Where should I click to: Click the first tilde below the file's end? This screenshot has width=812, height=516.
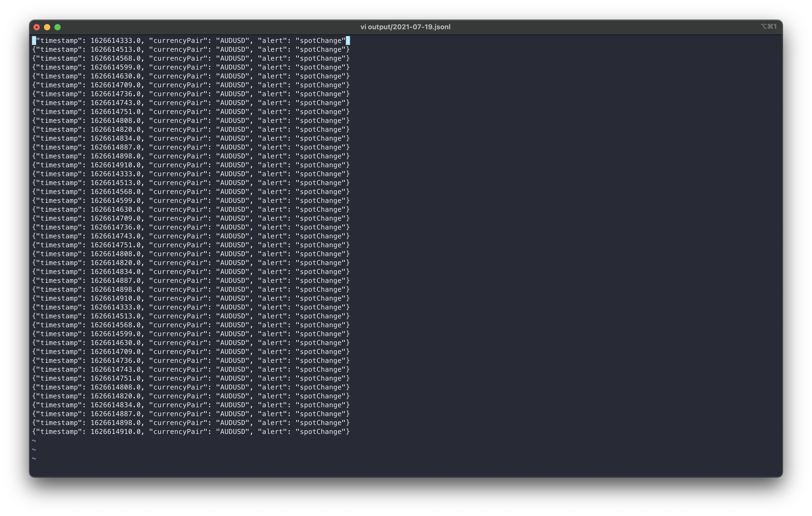(34, 440)
